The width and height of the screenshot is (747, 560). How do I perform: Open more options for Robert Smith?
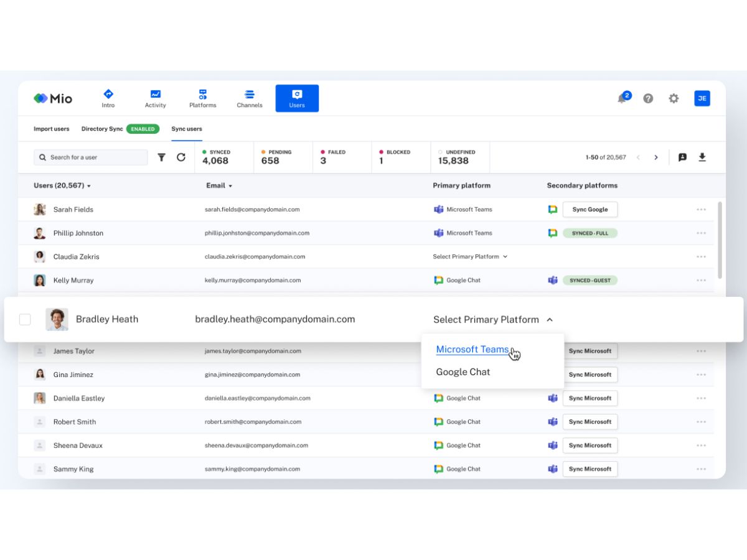(x=702, y=422)
